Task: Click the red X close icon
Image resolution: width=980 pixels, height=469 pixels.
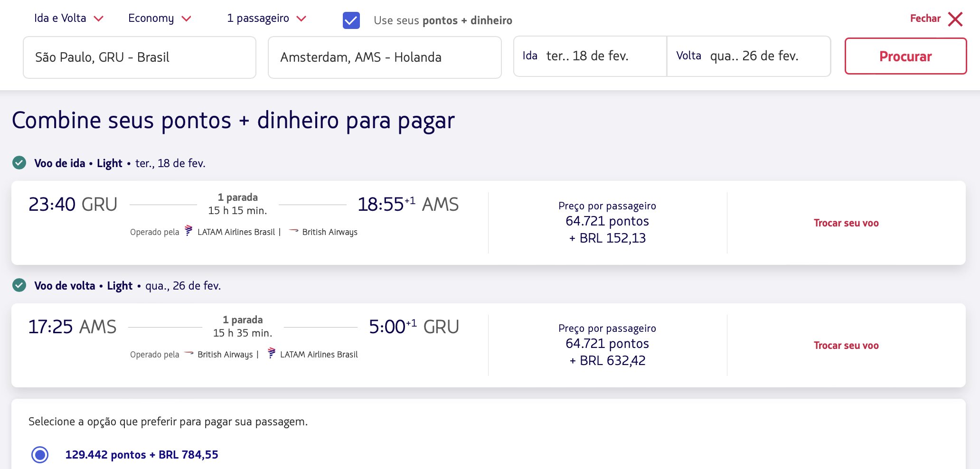Action: [x=955, y=19]
